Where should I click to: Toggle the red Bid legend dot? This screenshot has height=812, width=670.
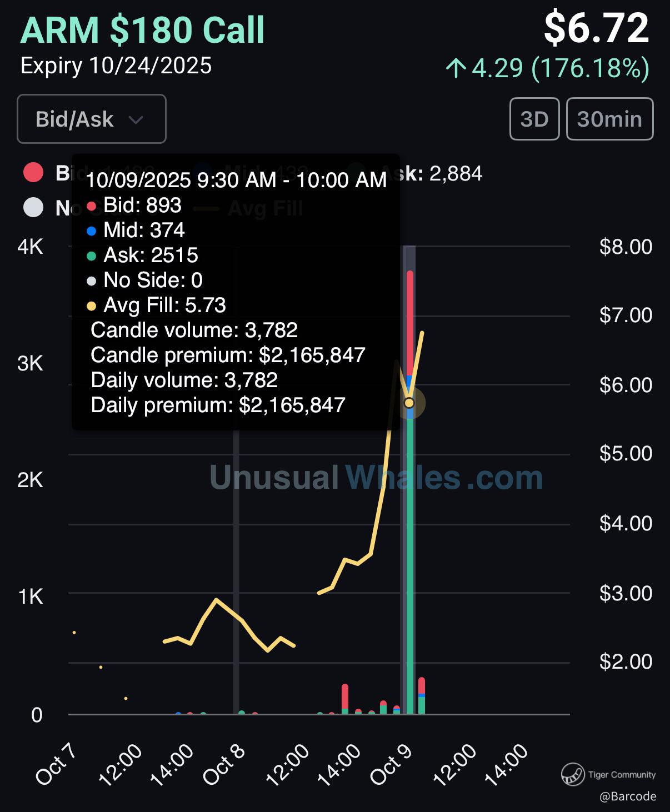pos(33,172)
